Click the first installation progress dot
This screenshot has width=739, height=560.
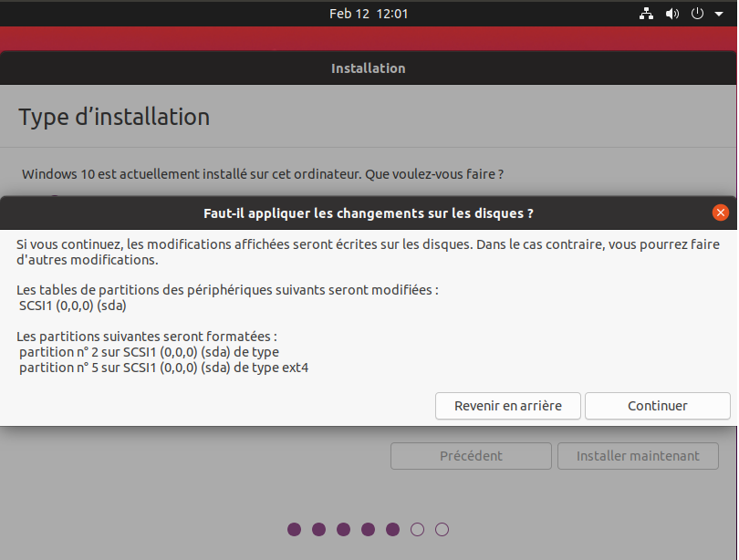pyautogui.click(x=294, y=529)
